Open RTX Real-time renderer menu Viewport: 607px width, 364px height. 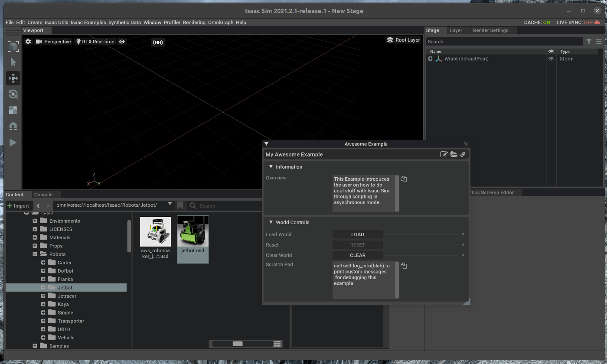click(95, 42)
